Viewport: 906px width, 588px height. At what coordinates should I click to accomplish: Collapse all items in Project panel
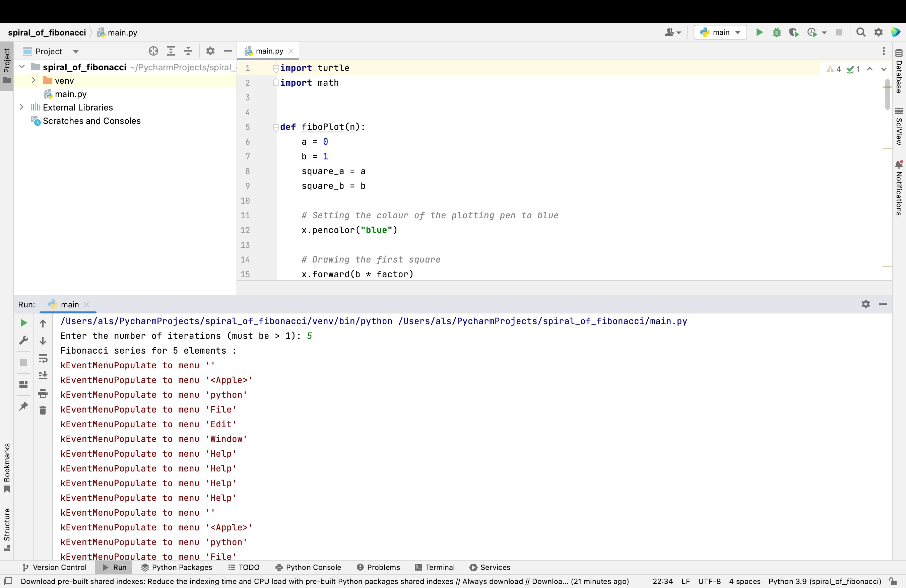pyautogui.click(x=188, y=51)
